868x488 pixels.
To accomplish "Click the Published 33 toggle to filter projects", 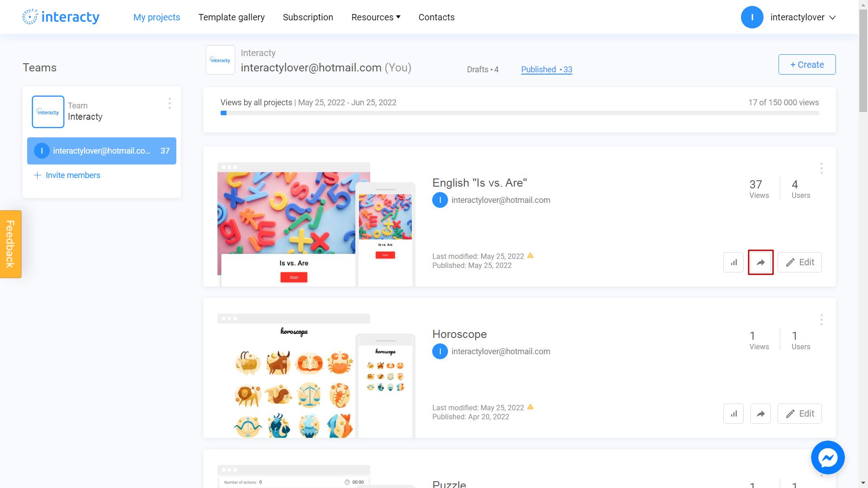I will click(x=547, y=69).
